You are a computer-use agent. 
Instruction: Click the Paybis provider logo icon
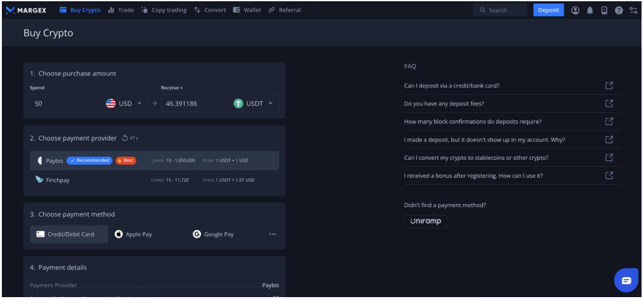pos(40,160)
